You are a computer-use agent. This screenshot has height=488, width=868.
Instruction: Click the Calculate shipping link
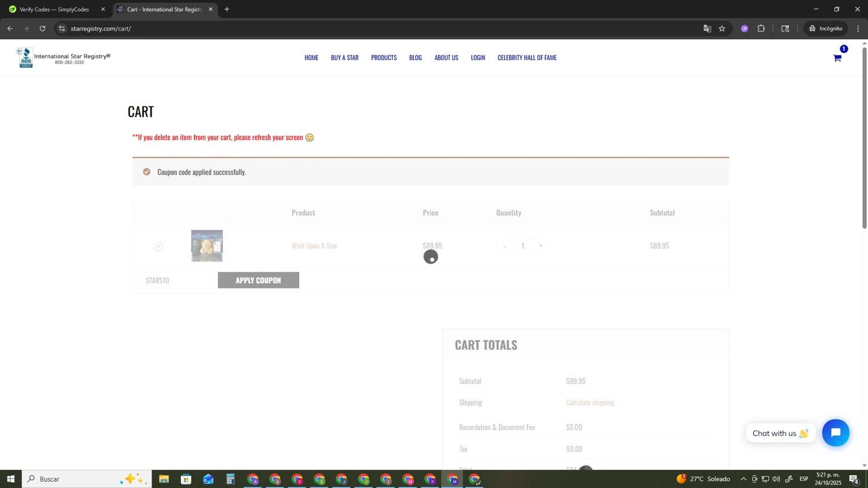[x=590, y=402]
